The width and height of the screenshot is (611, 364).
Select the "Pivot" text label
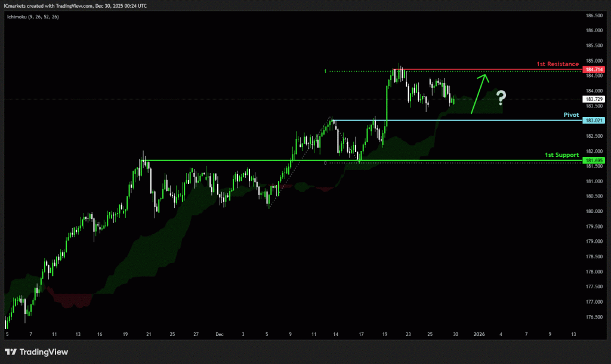pyautogui.click(x=571, y=114)
